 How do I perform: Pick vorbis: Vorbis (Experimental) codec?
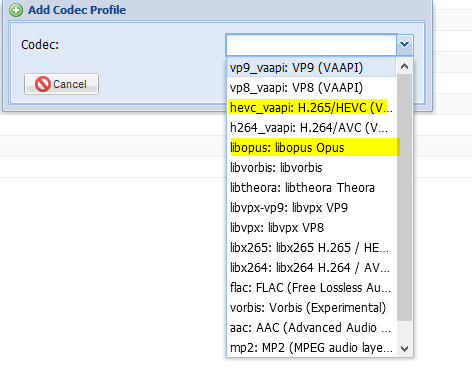tap(312, 308)
